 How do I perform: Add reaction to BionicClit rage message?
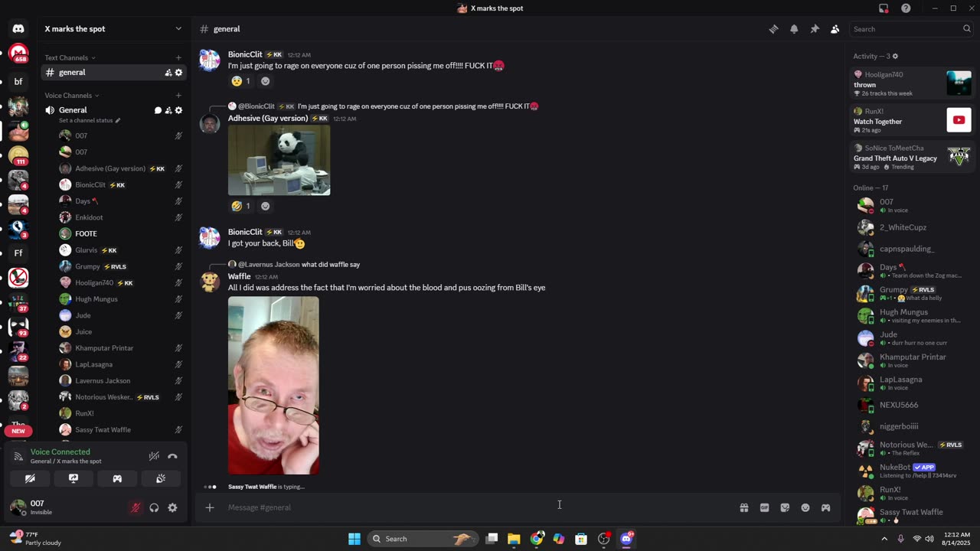(265, 81)
